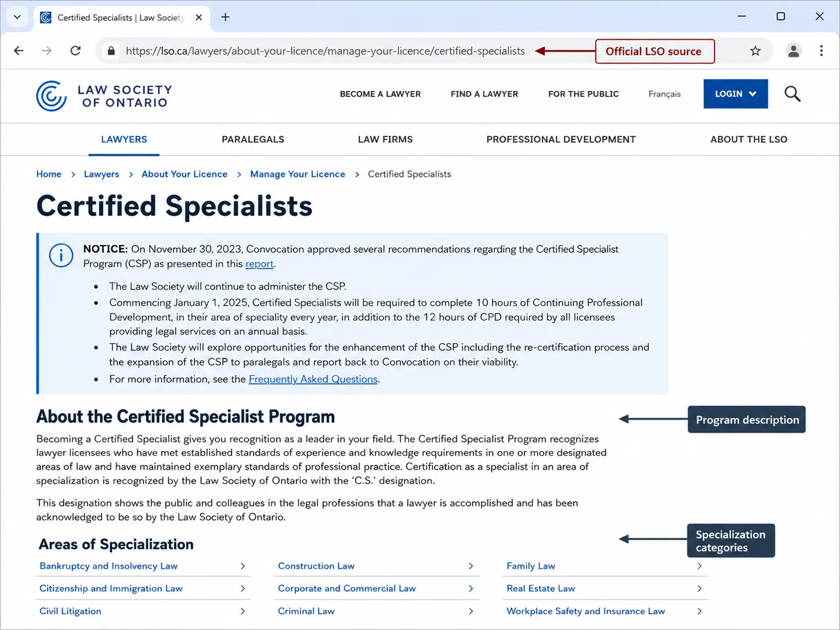The width and height of the screenshot is (840, 630).
Task: Select the LAWYERS navigation tab
Action: coord(124,139)
